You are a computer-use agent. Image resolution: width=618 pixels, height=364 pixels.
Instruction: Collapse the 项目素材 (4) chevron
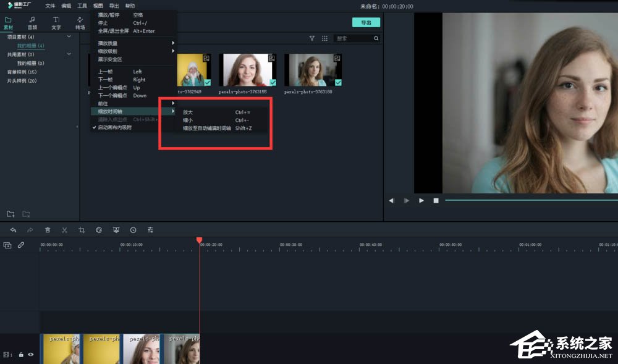[69, 36]
